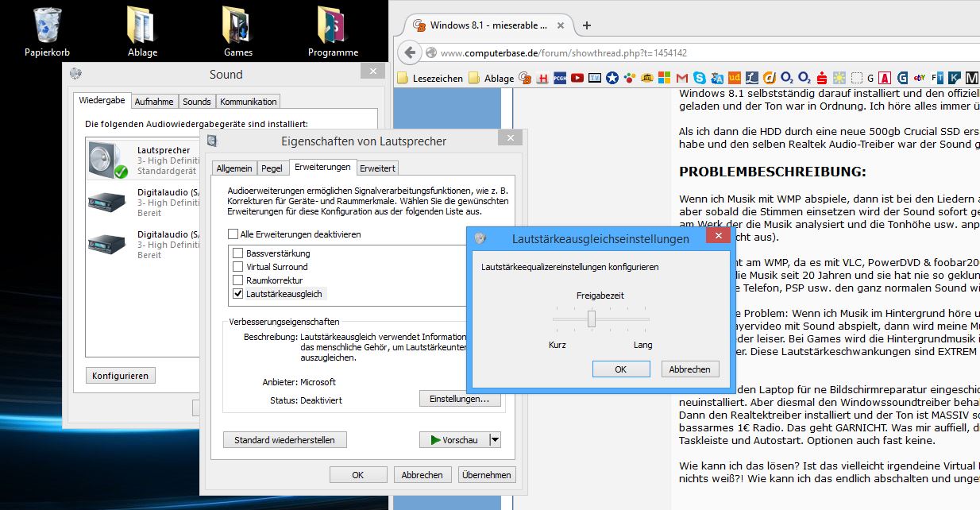The width and height of the screenshot is (980, 510).
Task: Click the Kurz slider label
Action: [x=558, y=345]
